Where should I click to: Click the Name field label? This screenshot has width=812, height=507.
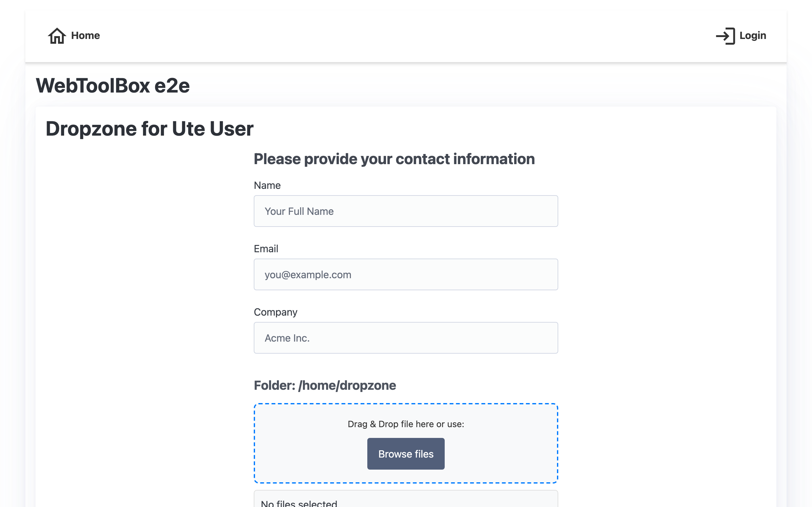pos(267,185)
